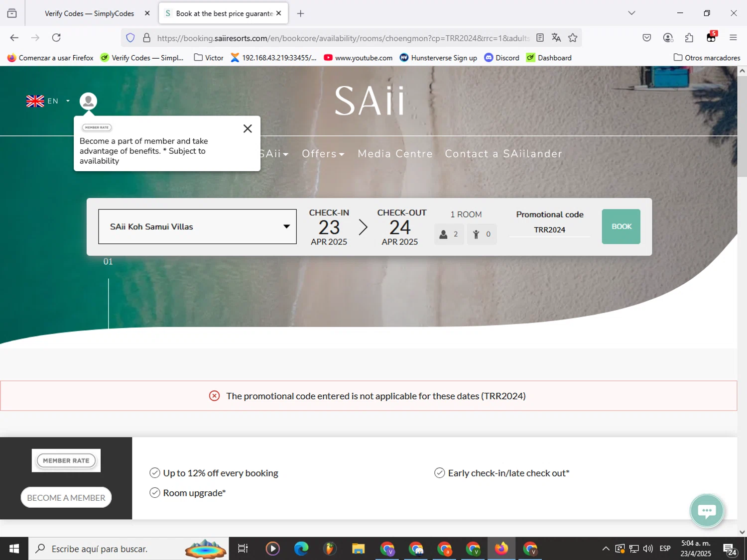Click the BECOME A MEMBER button
The width and height of the screenshot is (747, 560).
point(66,498)
